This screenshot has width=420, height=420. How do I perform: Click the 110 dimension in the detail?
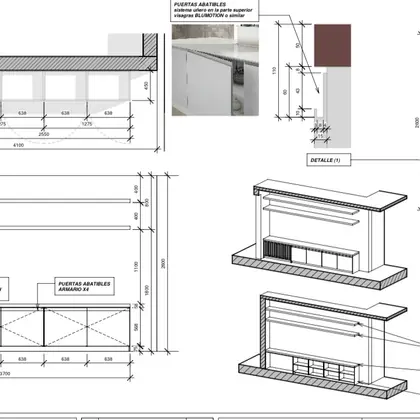274,71
